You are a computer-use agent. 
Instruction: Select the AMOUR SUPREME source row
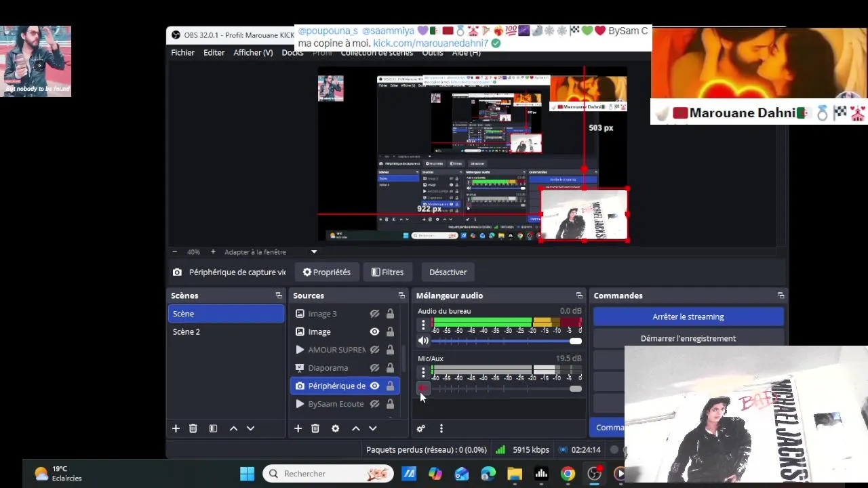click(345, 350)
